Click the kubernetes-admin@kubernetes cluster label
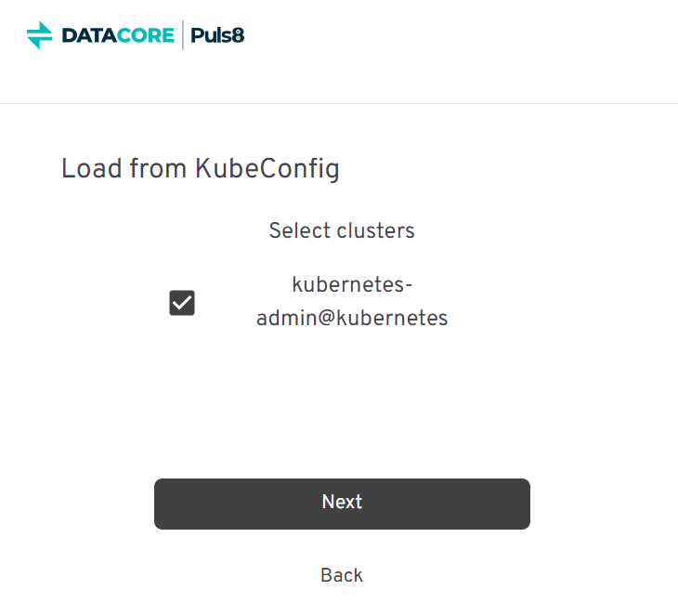678x616 pixels. [352, 301]
